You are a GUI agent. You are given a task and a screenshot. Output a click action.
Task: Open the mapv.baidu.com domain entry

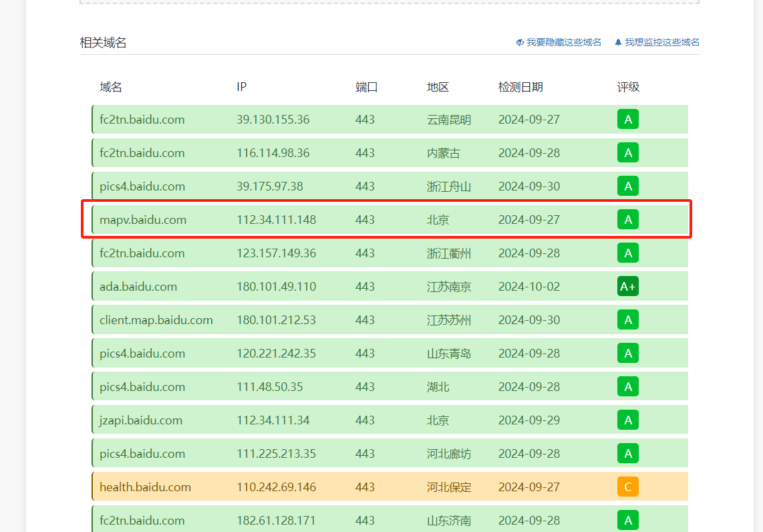(x=143, y=220)
